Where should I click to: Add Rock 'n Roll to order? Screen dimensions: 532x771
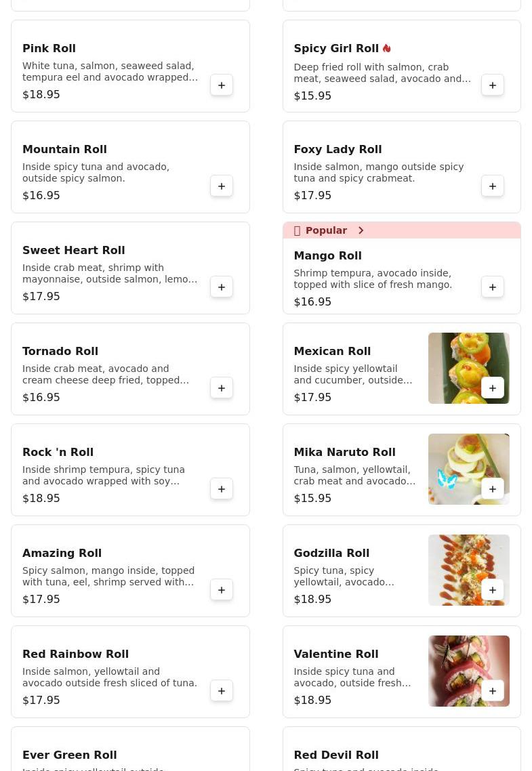coord(222,489)
